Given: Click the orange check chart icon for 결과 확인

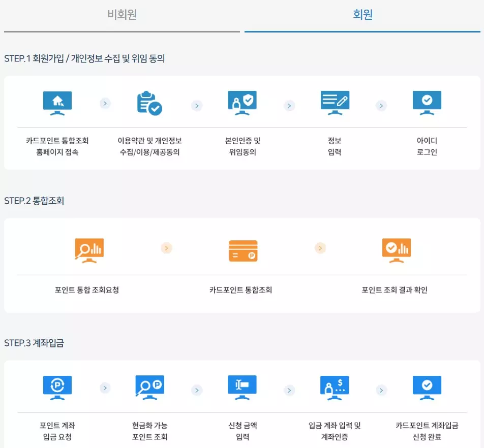Looking at the screenshot, I should coord(397,251).
